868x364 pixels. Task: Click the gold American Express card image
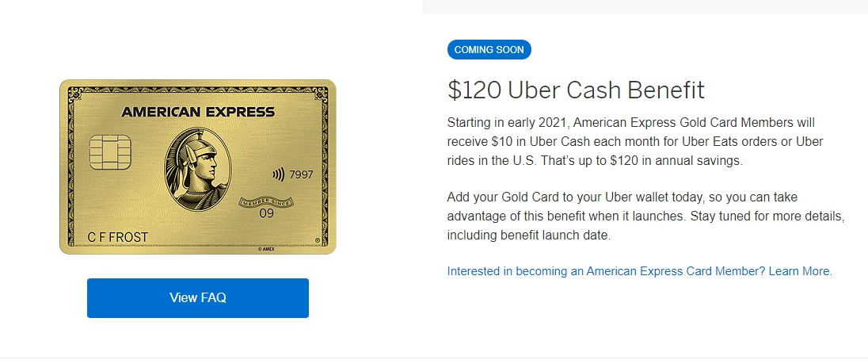point(198,167)
